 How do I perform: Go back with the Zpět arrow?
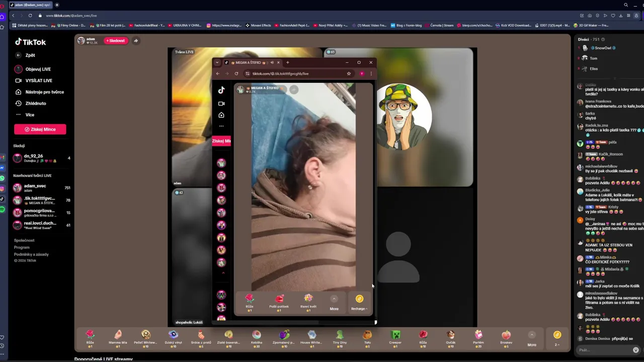pyautogui.click(x=18, y=55)
